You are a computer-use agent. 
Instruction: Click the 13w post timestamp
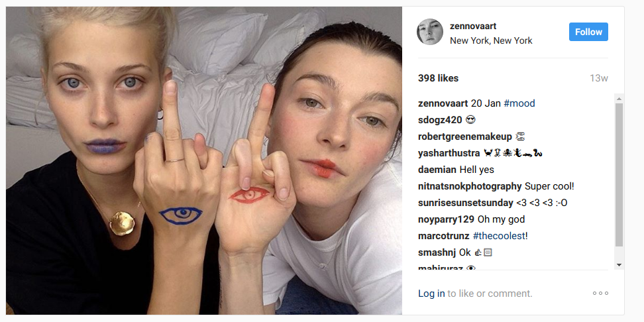(x=599, y=78)
